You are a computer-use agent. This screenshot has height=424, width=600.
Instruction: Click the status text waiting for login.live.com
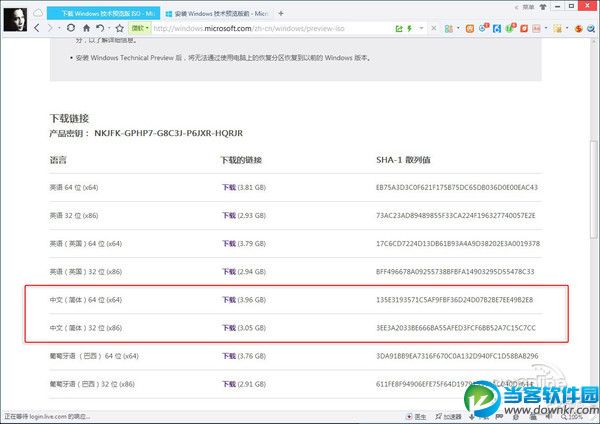pyautogui.click(x=47, y=416)
